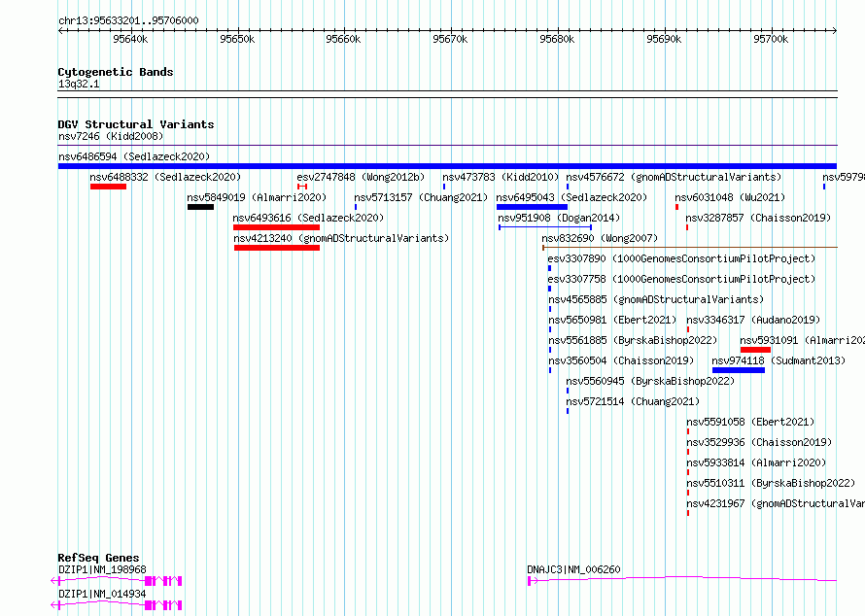Select the nsv6493616 (Sedlazeck2020) red bar
Screen dimensions: 865x616
[276, 227]
